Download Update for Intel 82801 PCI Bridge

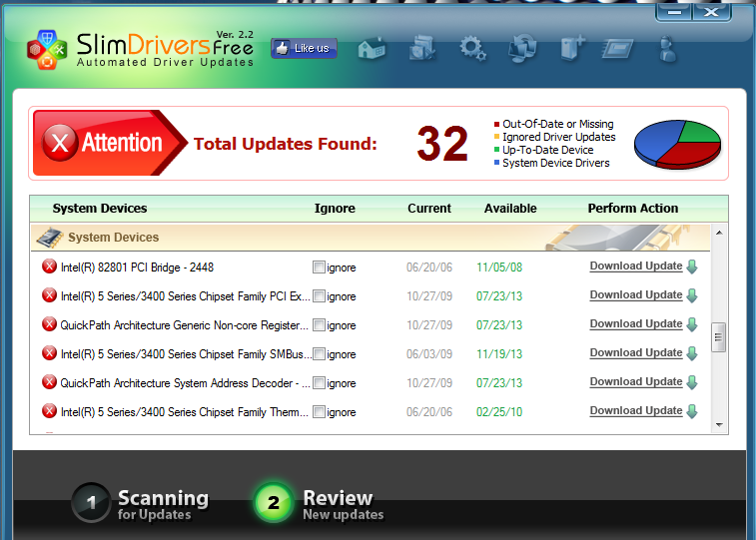coord(636,266)
